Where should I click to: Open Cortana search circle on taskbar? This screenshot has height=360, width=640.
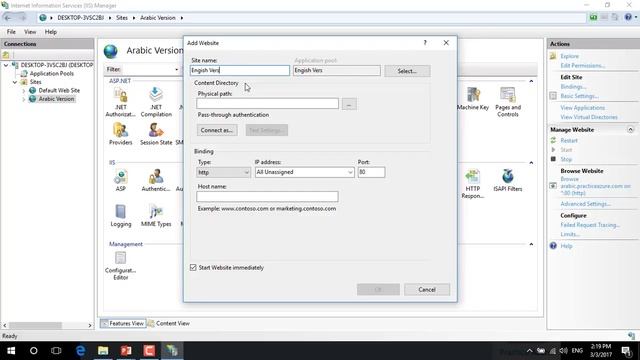click(33, 351)
